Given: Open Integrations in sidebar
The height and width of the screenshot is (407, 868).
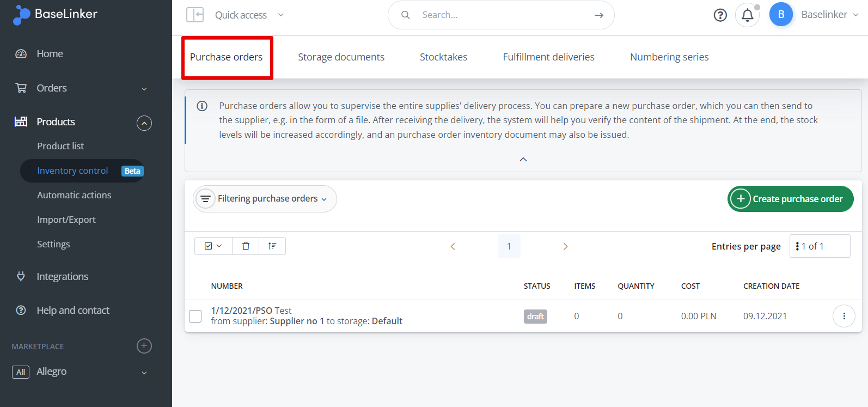Looking at the screenshot, I should pyautogui.click(x=62, y=276).
